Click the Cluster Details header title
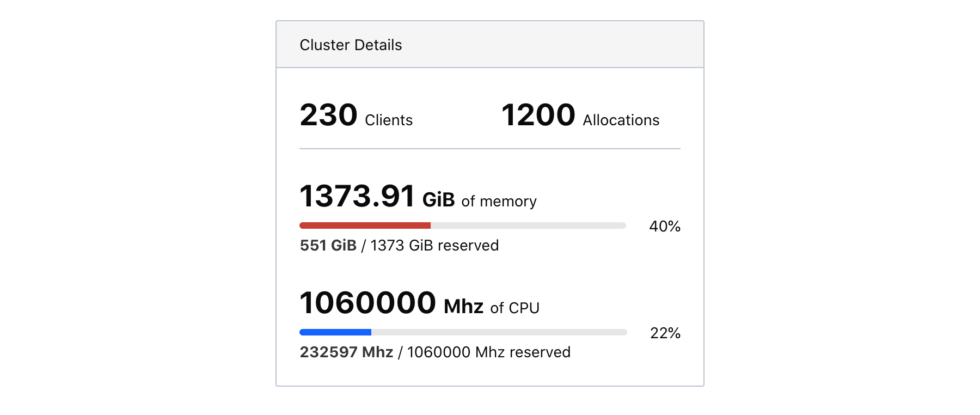The height and width of the screenshot is (415, 980). pos(351,45)
